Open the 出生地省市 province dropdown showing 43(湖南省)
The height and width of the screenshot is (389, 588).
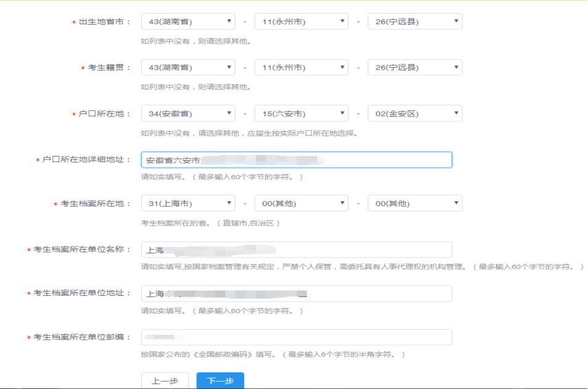pyautogui.click(x=188, y=22)
